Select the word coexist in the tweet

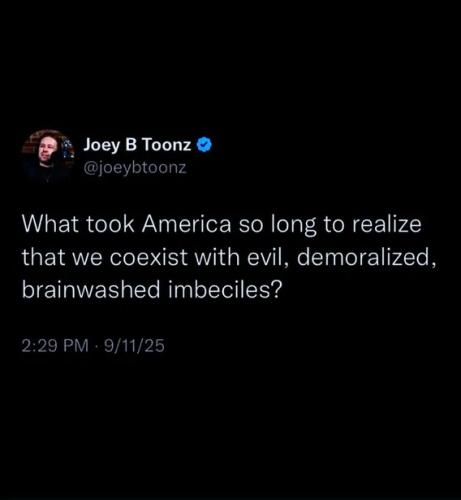click(x=149, y=257)
